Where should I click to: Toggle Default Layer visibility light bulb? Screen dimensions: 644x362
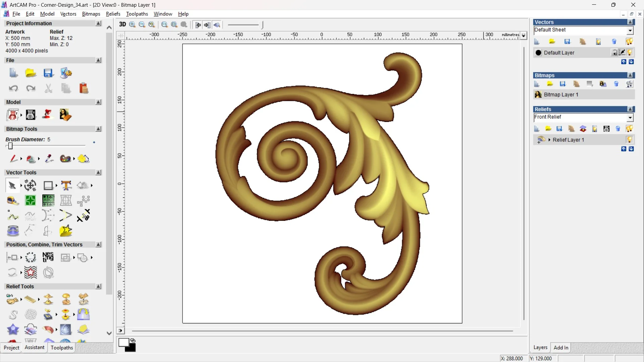pos(630,53)
